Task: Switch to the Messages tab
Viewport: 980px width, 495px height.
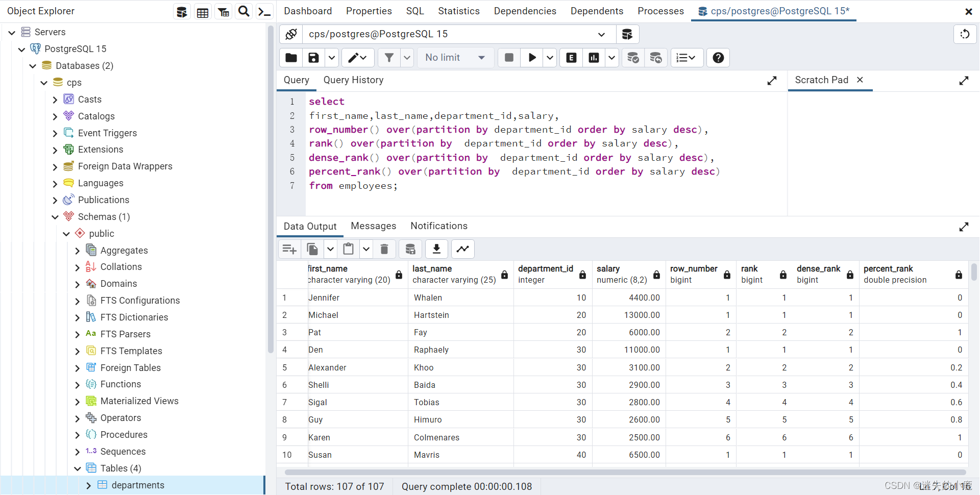Action: click(374, 226)
